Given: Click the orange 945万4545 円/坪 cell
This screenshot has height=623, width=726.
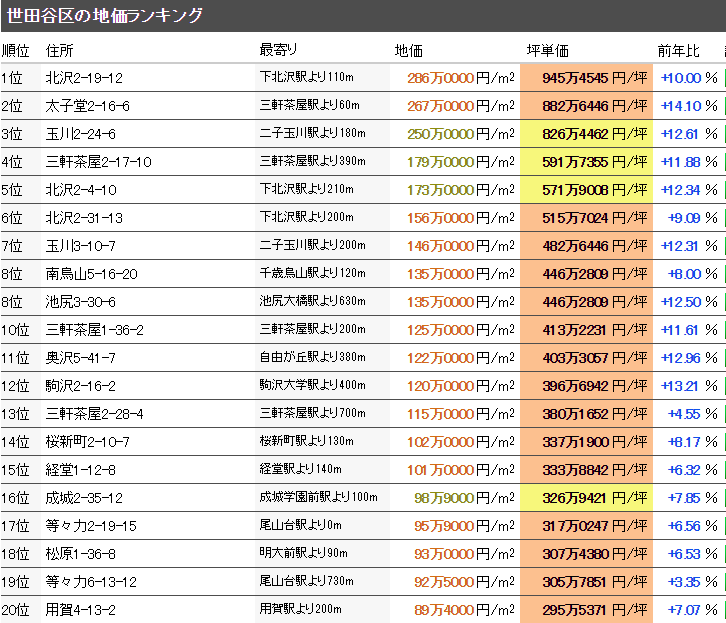Looking at the screenshot, I should coord(586,78).
